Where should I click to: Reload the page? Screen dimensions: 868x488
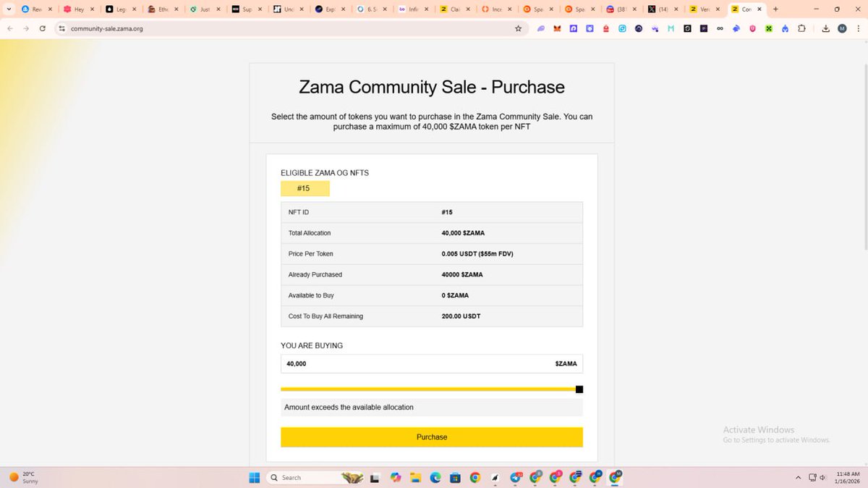(x=43, y=28)
